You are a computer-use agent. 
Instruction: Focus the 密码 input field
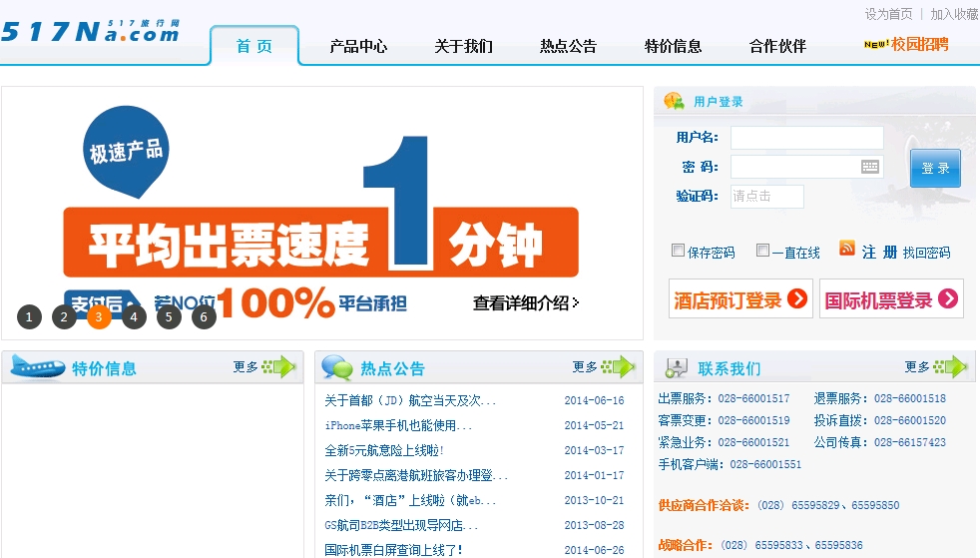807,167
